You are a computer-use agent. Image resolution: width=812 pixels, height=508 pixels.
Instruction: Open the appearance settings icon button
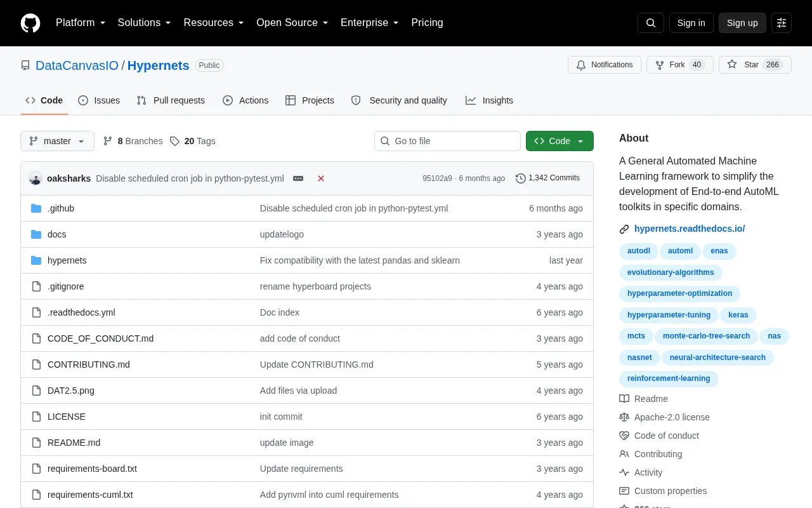coord(782,23)
